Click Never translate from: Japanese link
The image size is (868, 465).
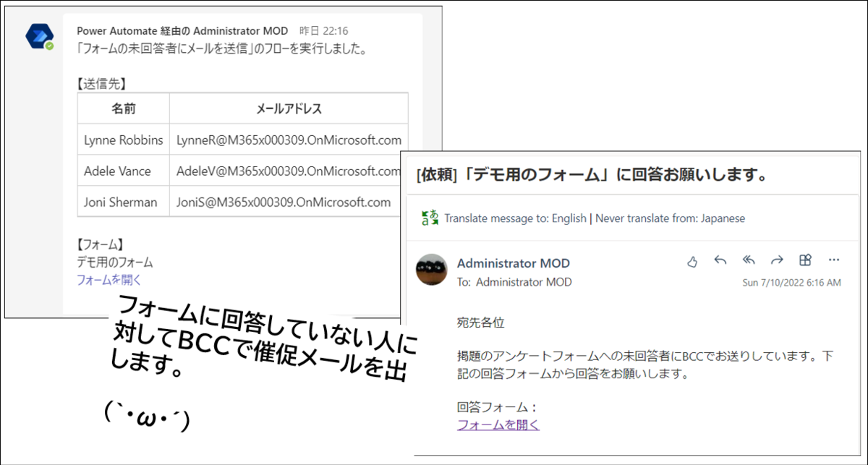click(x=670, y=218)
